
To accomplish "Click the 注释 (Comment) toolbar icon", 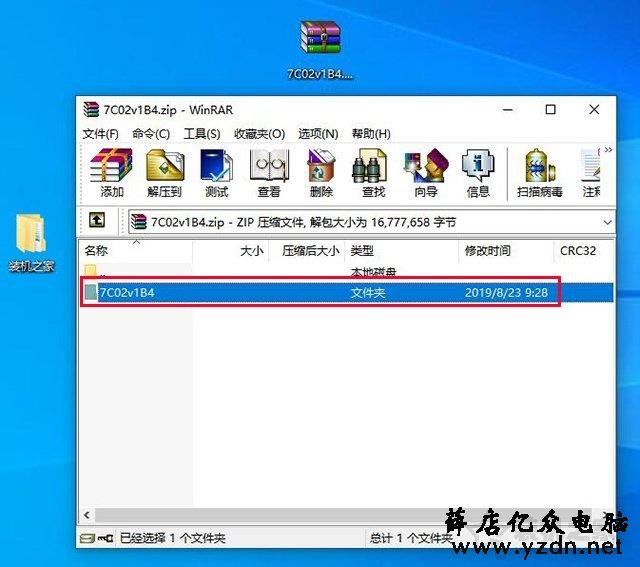I will 591,173.
